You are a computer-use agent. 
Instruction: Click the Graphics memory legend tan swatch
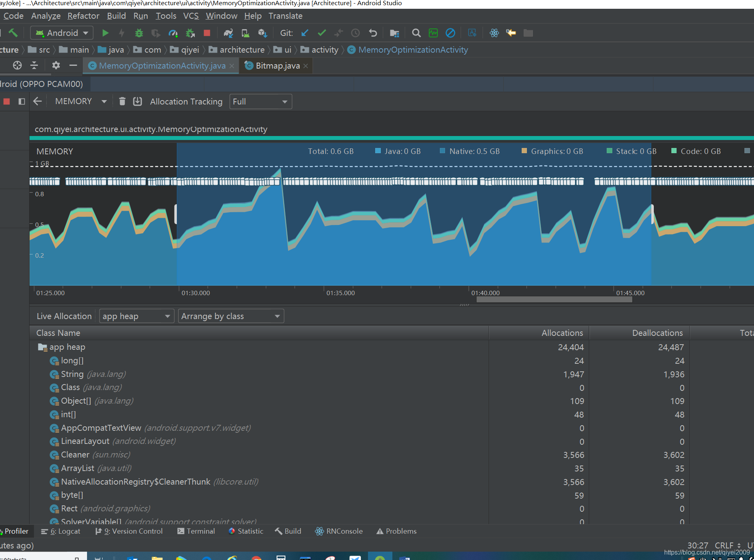tap(524, 151)
